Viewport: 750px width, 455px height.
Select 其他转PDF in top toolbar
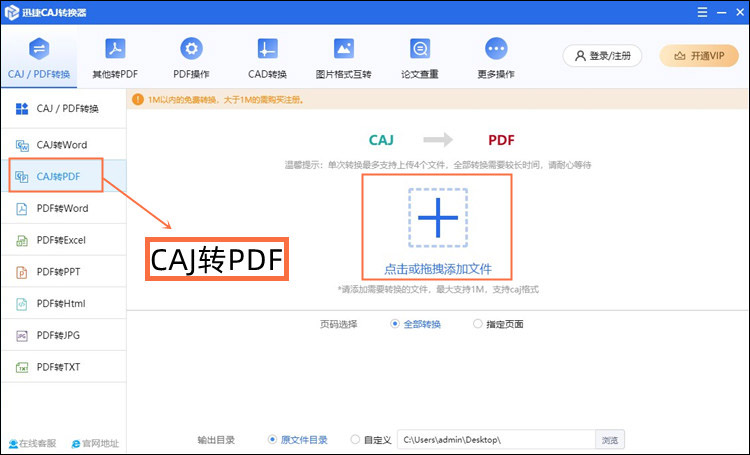pos(116,57)
